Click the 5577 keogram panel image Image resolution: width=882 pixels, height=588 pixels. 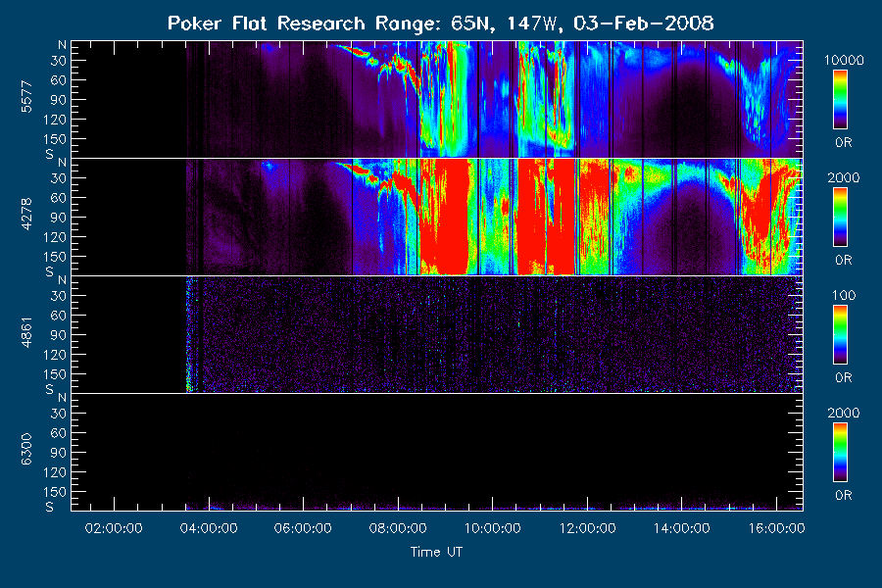pyautogui.click(x=437, y=99)
